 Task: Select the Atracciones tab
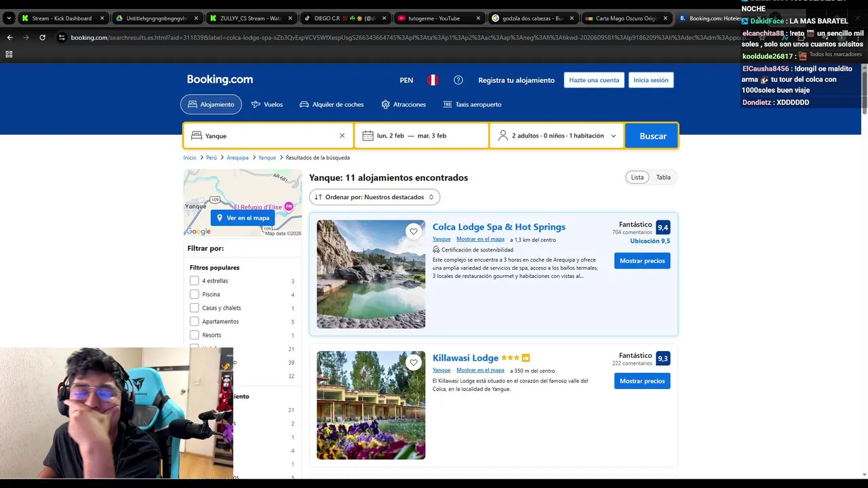[x=403, y=104]
